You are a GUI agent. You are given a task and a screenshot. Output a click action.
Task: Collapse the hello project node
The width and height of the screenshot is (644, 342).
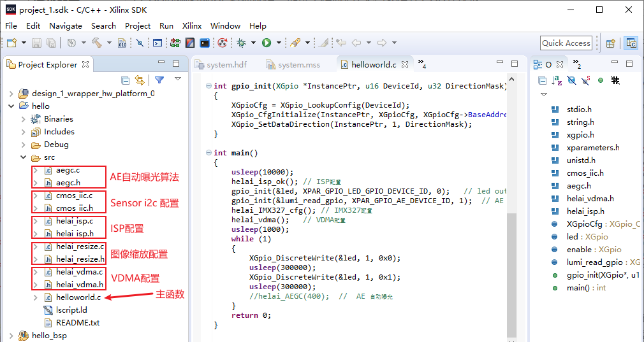[11, 106]
